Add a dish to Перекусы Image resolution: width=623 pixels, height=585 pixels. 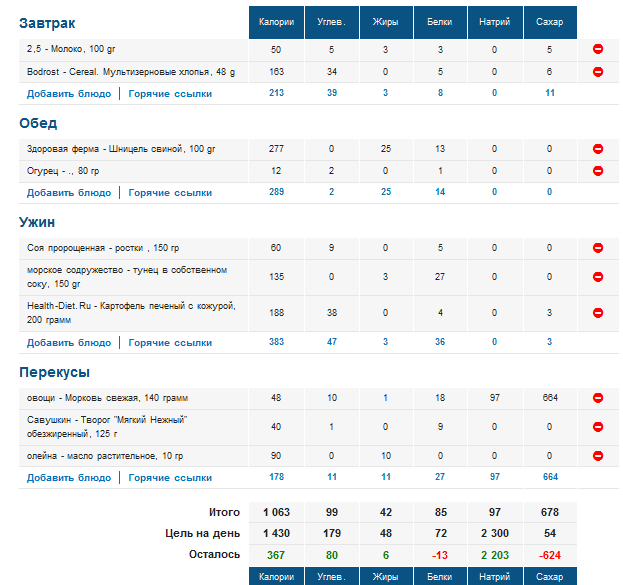coord(69,478)
